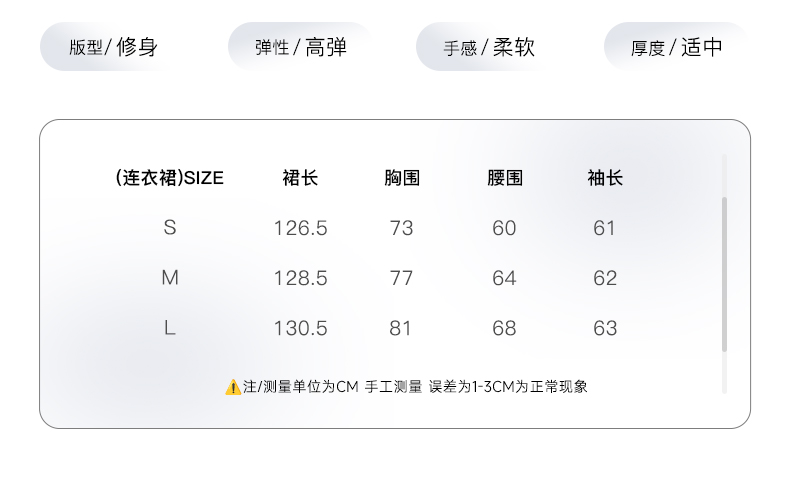This screenshot has height=484, width=790.
Task: Click the vertical scrollbar of size chart
Action: (724, 273)
